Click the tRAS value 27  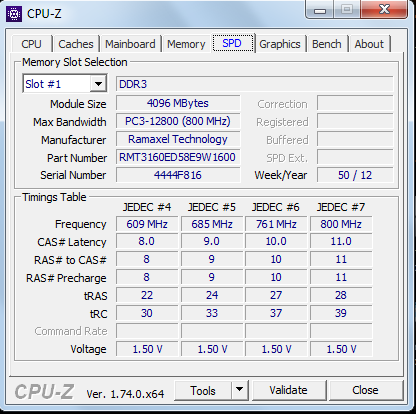276,295
